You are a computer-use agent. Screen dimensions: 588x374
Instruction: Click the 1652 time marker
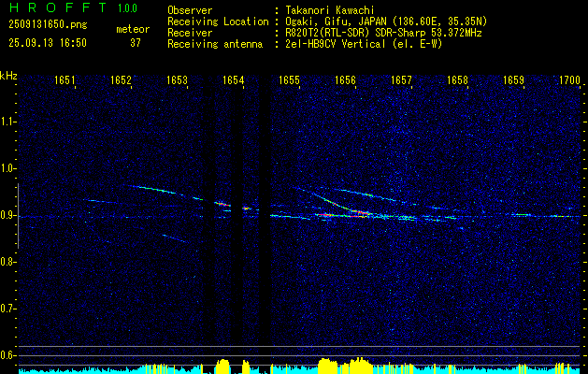(121, 80)
